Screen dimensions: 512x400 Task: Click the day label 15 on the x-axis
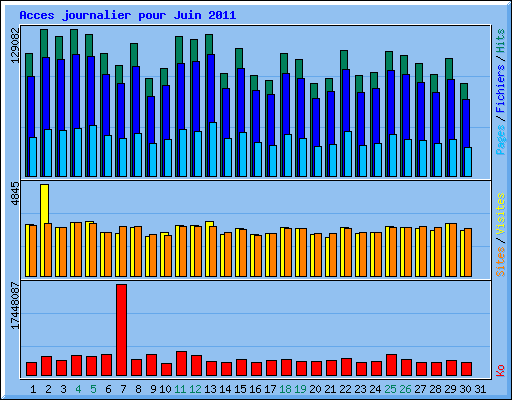(x=240, y=389)
